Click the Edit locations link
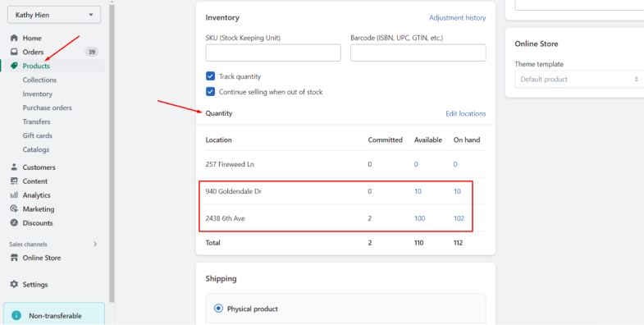The height and width of the screenshot is (325, 644). coord(466,113)
